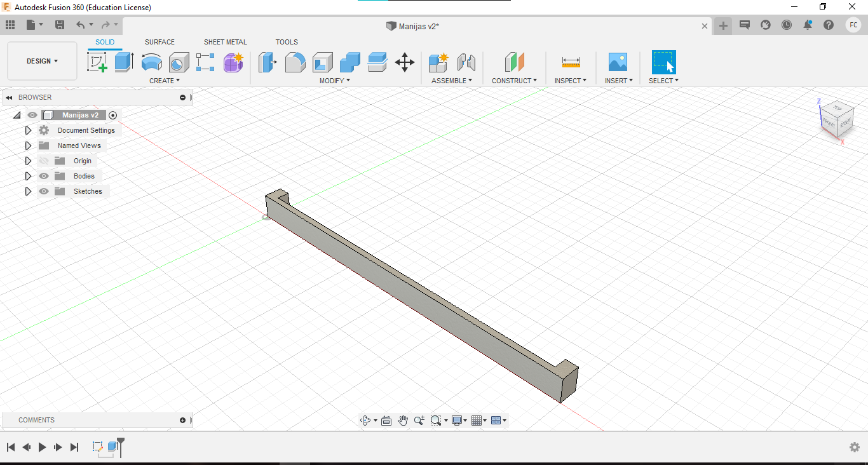
Task: Choose the Combine tool
Action: [349, 62]
